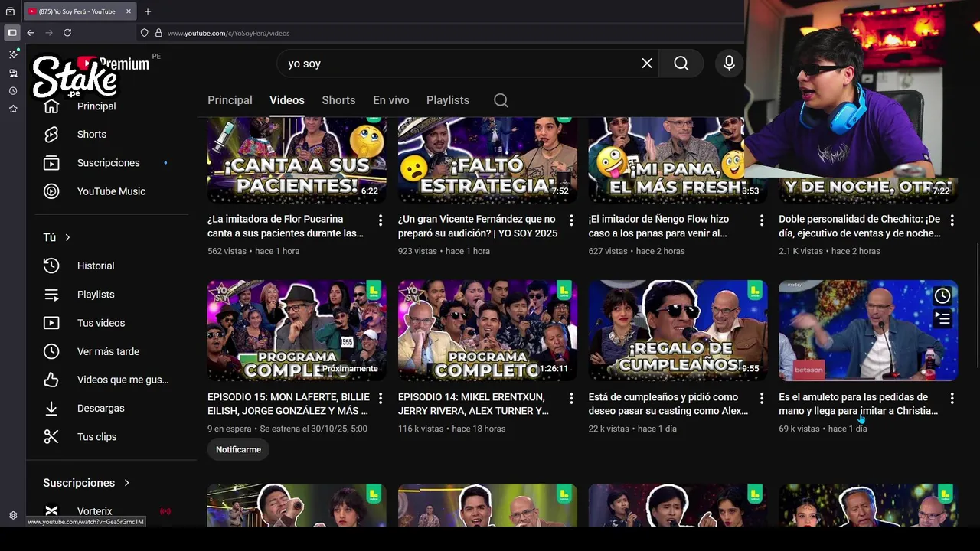Close the Yo Soy Perú browser tab
The width and height of the screenshot is (980, 551).
pos(129,11)
